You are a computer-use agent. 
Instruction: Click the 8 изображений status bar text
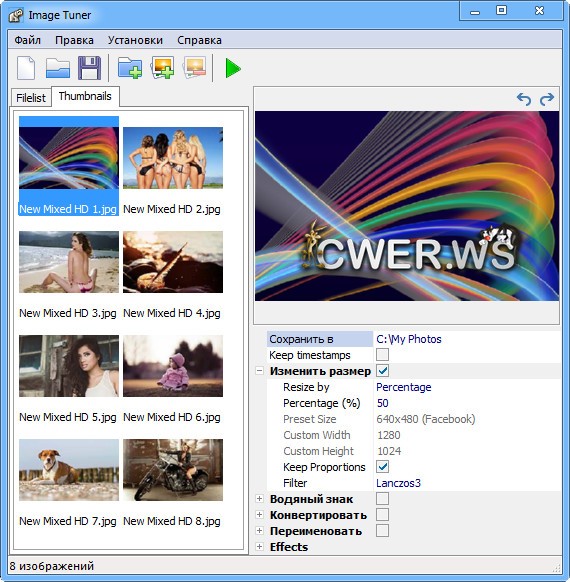(x=52, y=566)
